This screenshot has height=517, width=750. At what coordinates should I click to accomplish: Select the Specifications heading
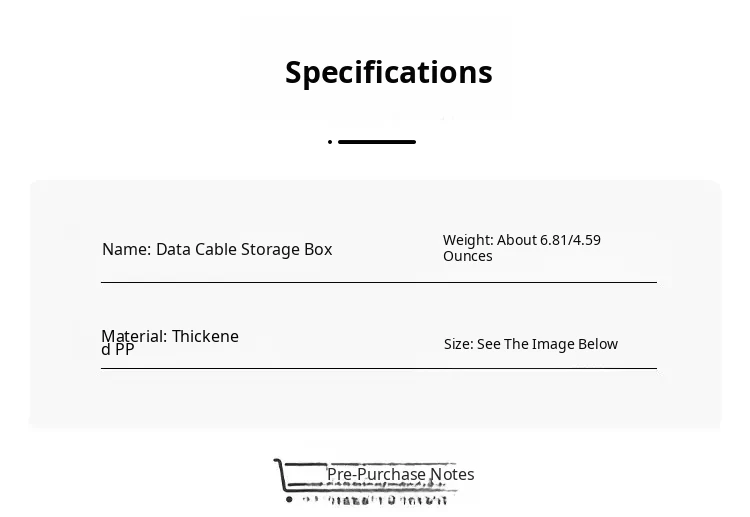point(388,73)
